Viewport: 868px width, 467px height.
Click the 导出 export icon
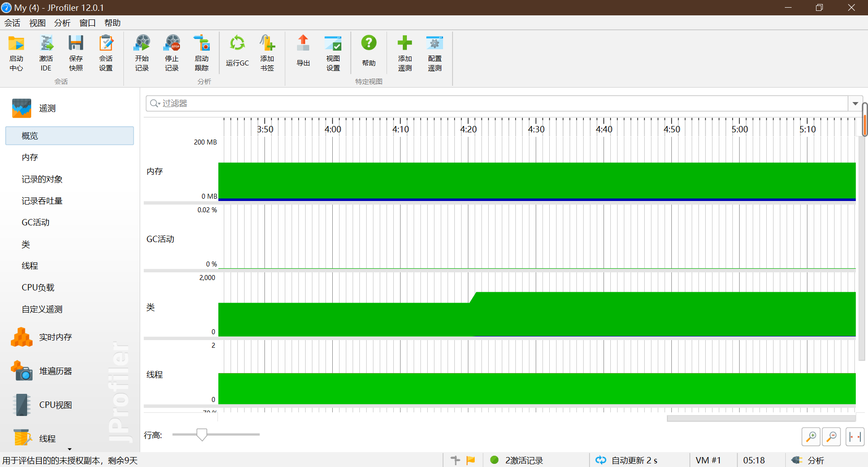click(303, 51)
